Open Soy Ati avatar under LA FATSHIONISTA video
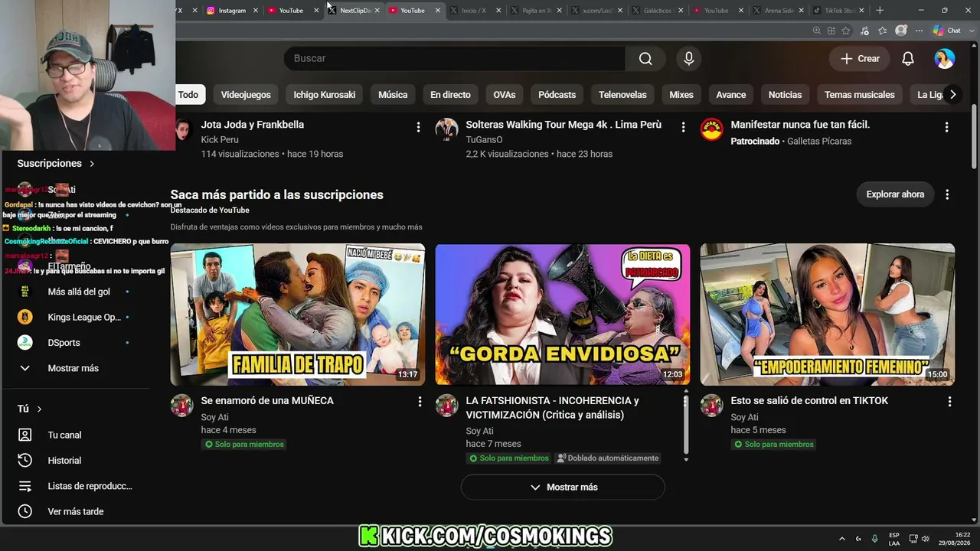The width and height of the screenshot is (980, 551). pos(446,406)
